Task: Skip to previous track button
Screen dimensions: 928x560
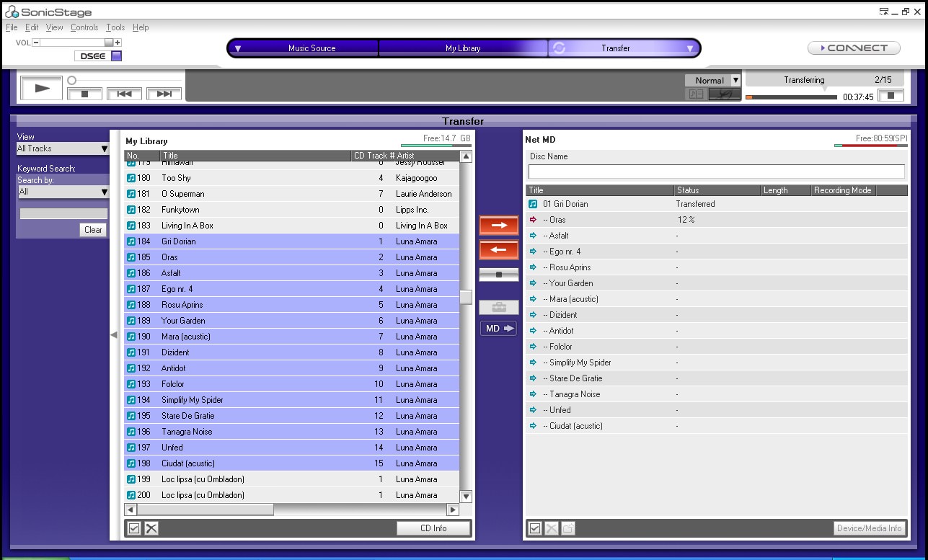Action: (x=124, y=94)
